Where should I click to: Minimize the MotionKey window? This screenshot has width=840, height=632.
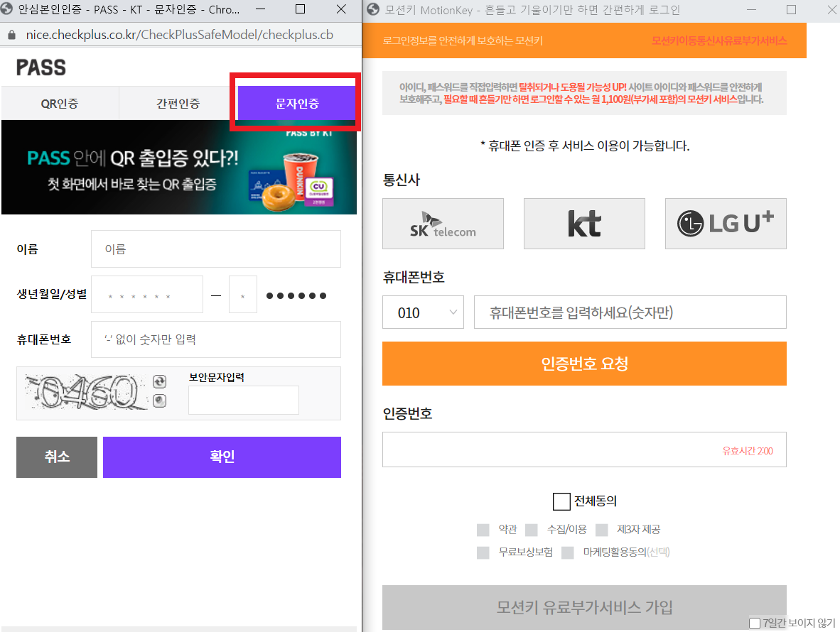point(752,10)
